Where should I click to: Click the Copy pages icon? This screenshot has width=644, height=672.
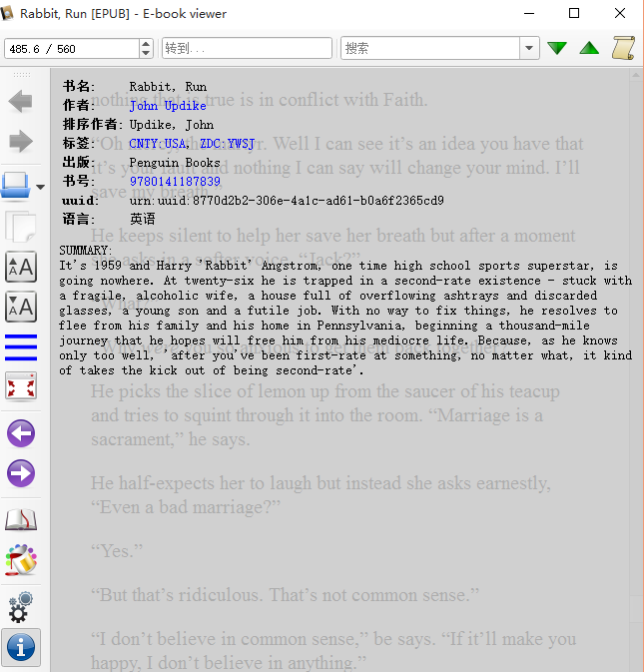pos(20,226)
